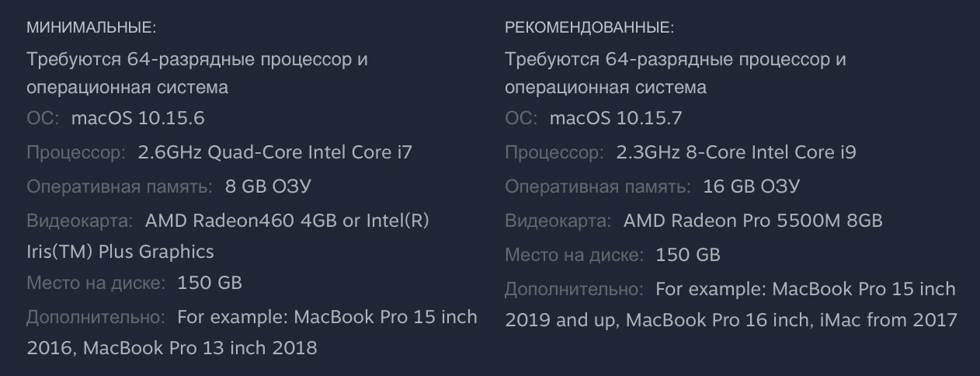980x376 pixels.
Task: Click the Видеокарта label under recommended requirements
Action: coord(558,221)
